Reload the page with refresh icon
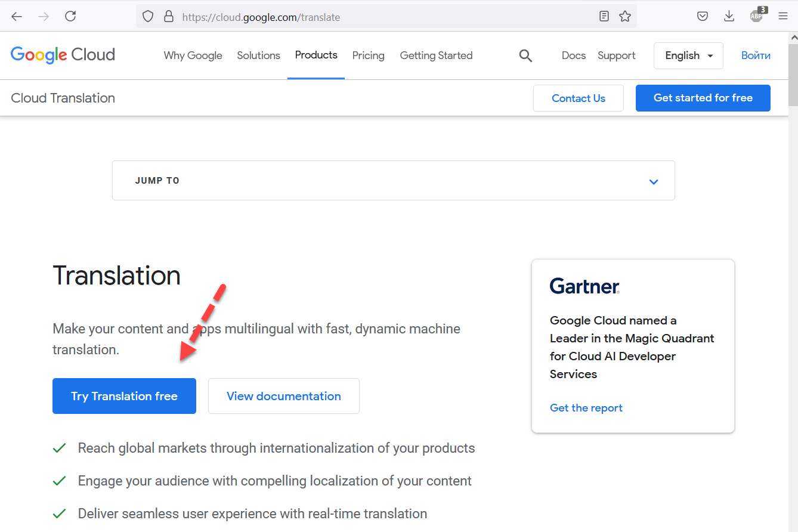Image resolution: width=798 pixels, height=532 pixels. pos(70,17)
